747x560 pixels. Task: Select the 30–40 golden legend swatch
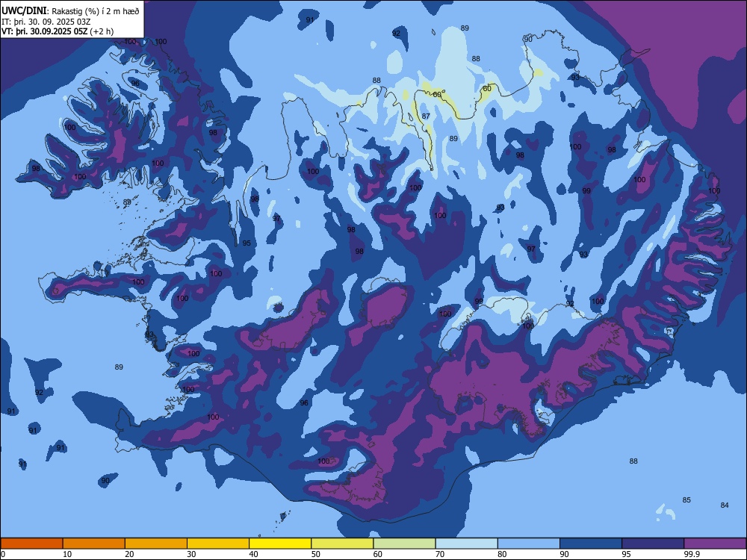[218, 544]
